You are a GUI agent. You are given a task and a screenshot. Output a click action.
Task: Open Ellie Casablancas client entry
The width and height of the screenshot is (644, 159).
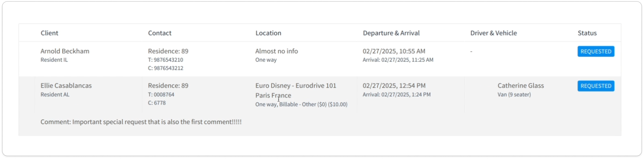pos(66,85)
